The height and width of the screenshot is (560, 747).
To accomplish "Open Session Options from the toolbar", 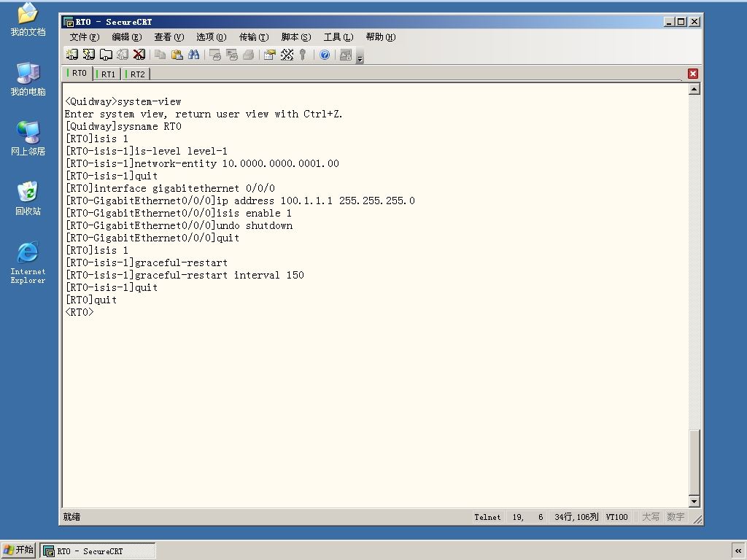I will [x=270, y=55].
